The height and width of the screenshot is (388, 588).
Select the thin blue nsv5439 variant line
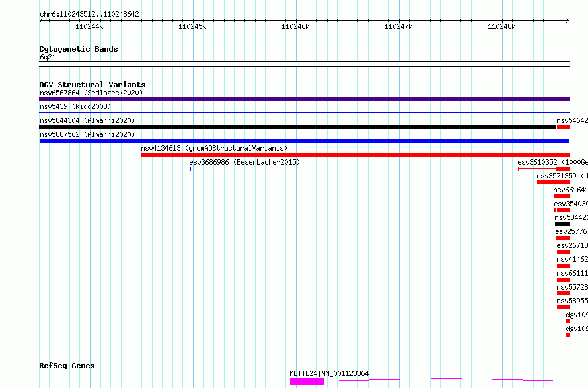(304, 113)
